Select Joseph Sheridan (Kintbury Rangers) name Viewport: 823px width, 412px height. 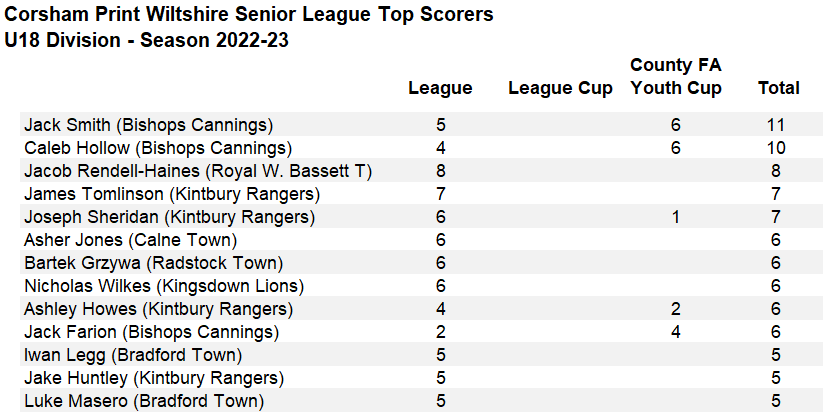169,217
